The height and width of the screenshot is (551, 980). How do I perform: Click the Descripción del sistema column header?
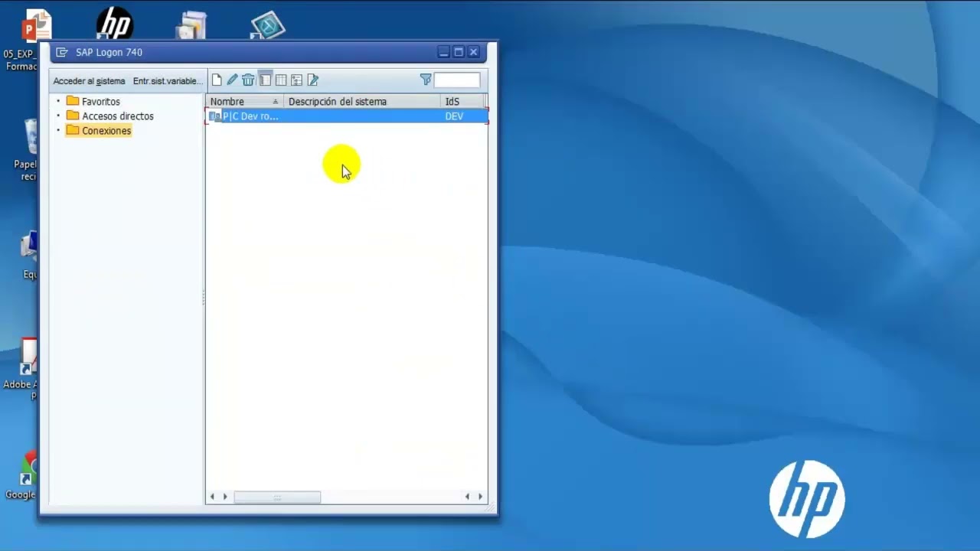pyautogui.click(x=362, y=101)
